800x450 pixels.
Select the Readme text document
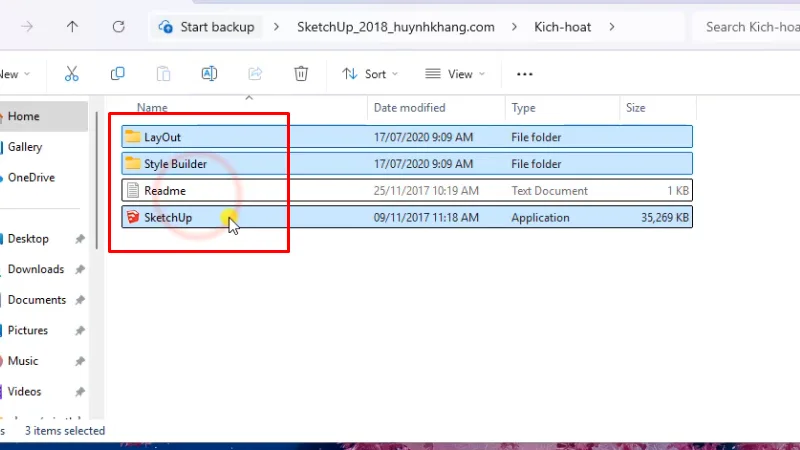(x=165, y=191)
